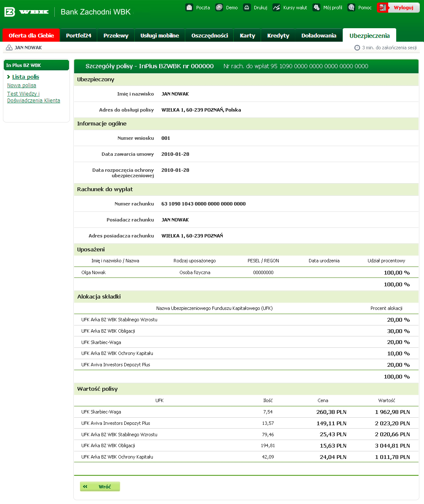This screenshot has height=504, width=424.
Task: Open Mój profil link
Action: pyautogui.click(x=333, y=8)
